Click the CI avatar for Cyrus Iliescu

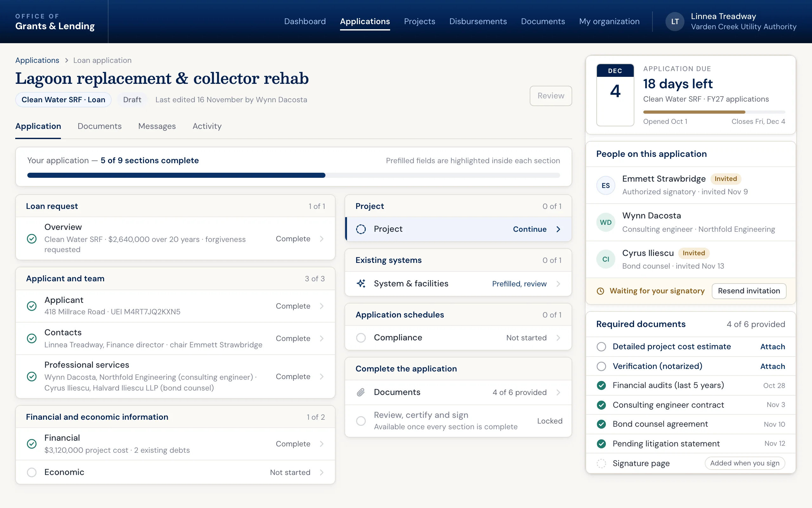(606, 259)
